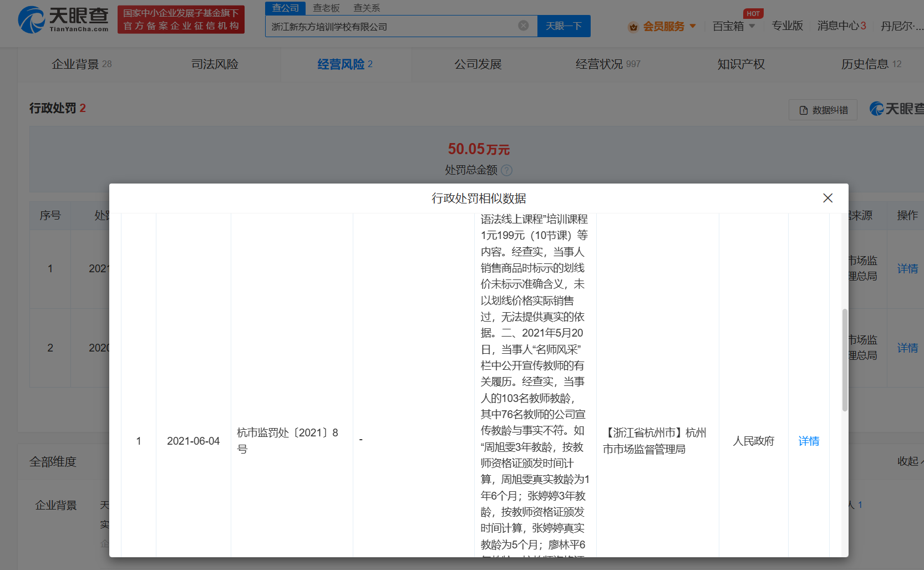Open 详情 link in the dialog row

(x=809, y=441)
